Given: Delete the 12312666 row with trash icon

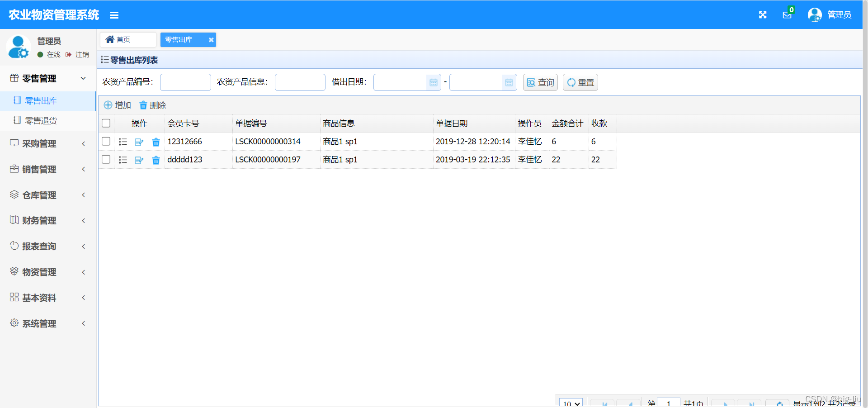Looking at the screenshot, I should pyautogui.click(x=156, y=142).
